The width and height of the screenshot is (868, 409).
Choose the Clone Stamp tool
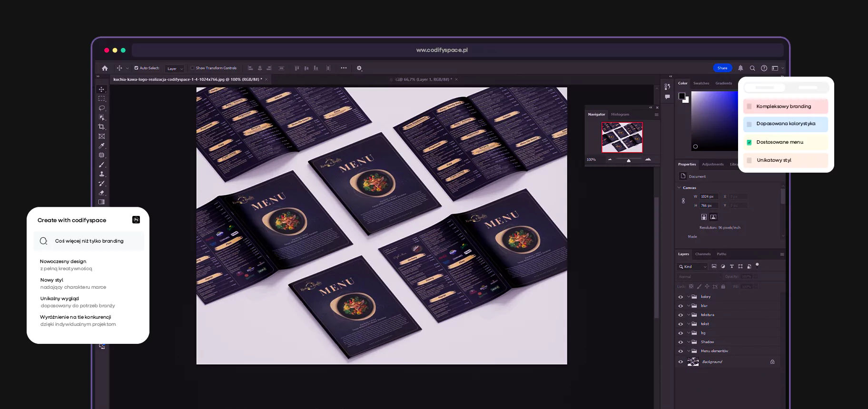point(101,174)
